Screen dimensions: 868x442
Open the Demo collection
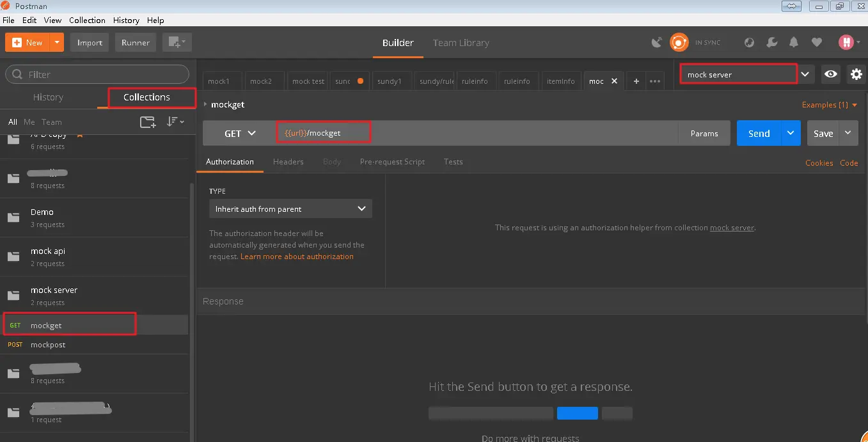(x=94, y=218)
